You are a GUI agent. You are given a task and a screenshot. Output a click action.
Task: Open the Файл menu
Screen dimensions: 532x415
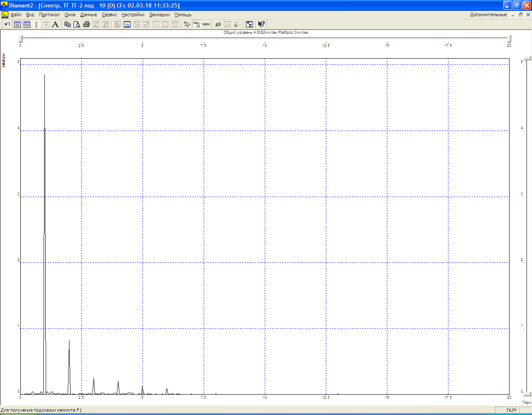point(16,15)
